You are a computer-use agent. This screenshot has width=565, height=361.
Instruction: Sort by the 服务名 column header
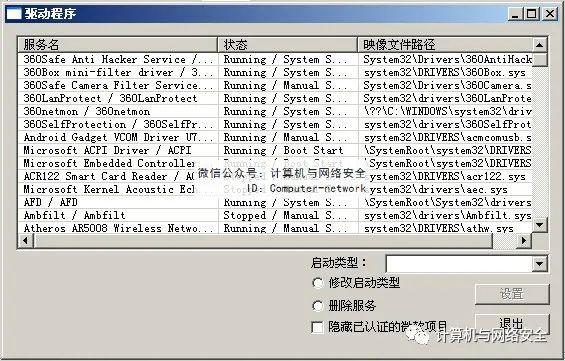[117, 45]
